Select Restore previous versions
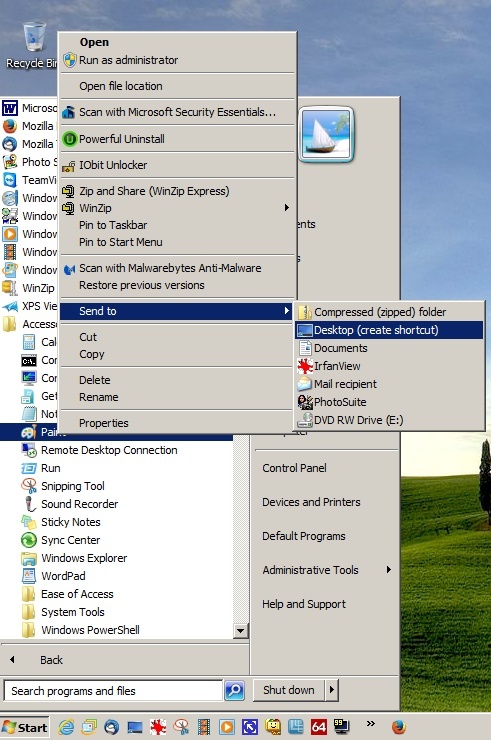 pyautogui.click(x=177, y=285)
